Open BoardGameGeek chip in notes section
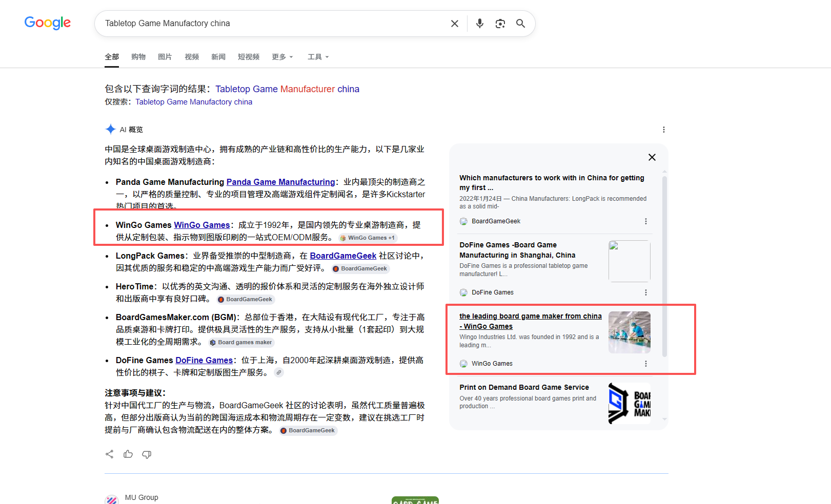Screen dimensions: 831x504 [x=308, y=430]
